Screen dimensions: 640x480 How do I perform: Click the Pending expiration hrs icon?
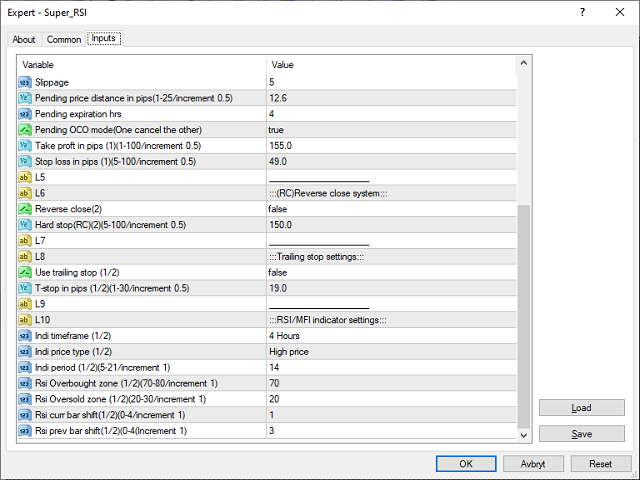tap(25, 114)
